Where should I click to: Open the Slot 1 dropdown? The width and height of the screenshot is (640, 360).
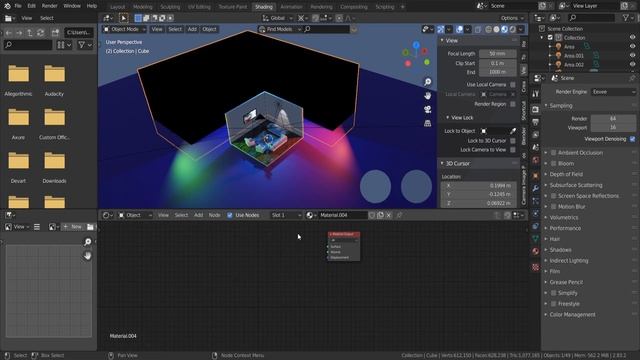(x=286, y=215)
